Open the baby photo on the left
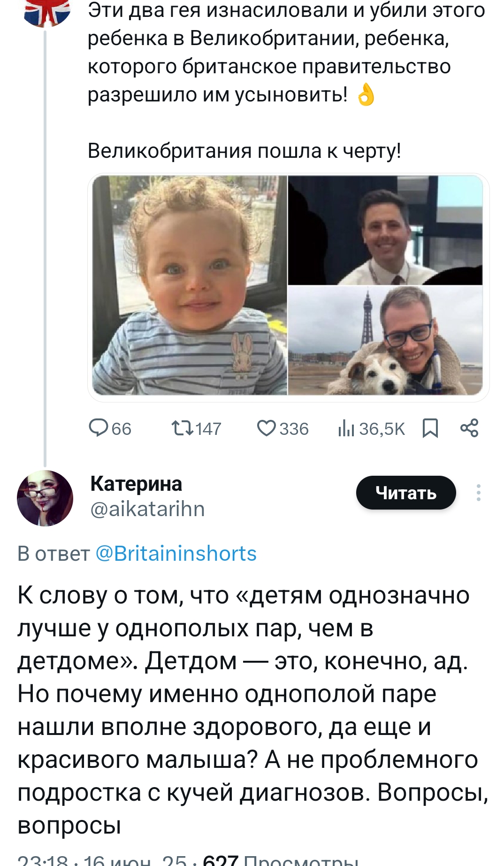Screen dimensions: 504x866 pos(190,285)
